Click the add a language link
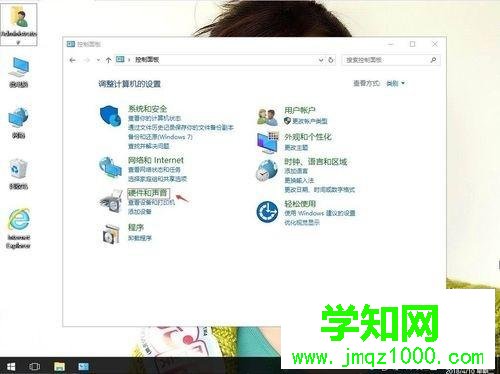The image size is (500, 374). point(296,171)
